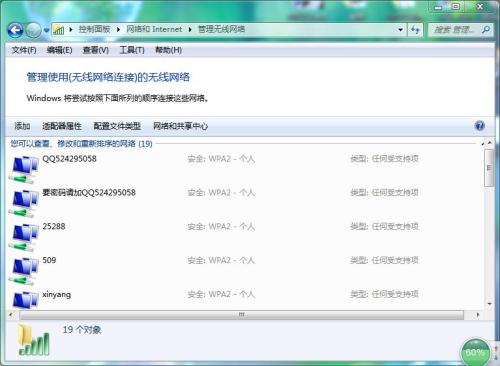Click 添加 in the toolbar
Image resolution: width=500 pixels, height=366 pixels.
[22, 126]
